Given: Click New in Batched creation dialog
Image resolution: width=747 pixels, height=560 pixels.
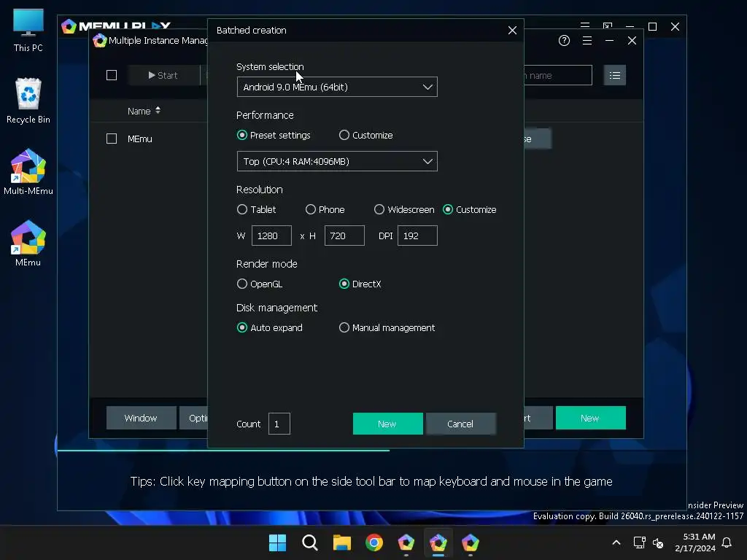Looking at the screenshot, I should [x=387, y=424].
